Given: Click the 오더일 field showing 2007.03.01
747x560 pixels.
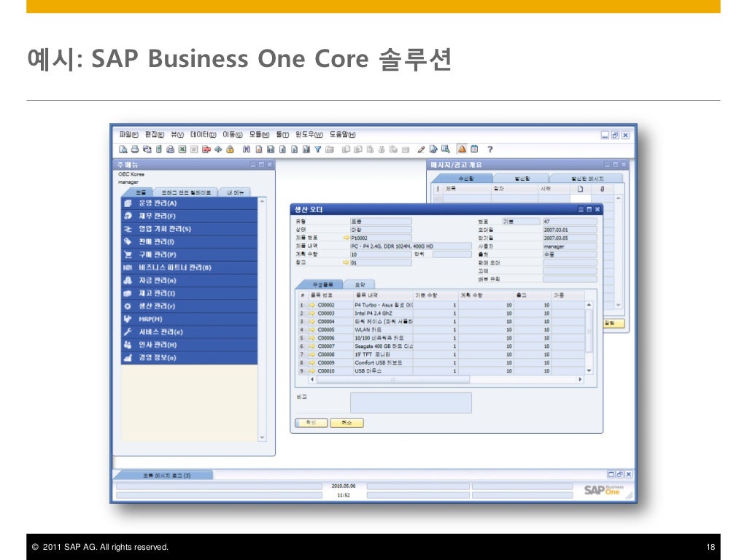Looking at the screenshot, I should tap(570, 230).
